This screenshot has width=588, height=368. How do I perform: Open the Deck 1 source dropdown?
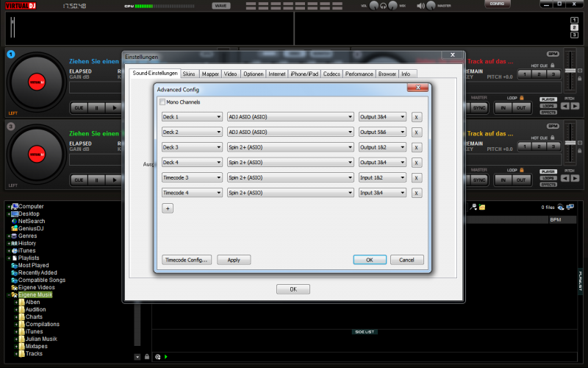pos(192,117)
